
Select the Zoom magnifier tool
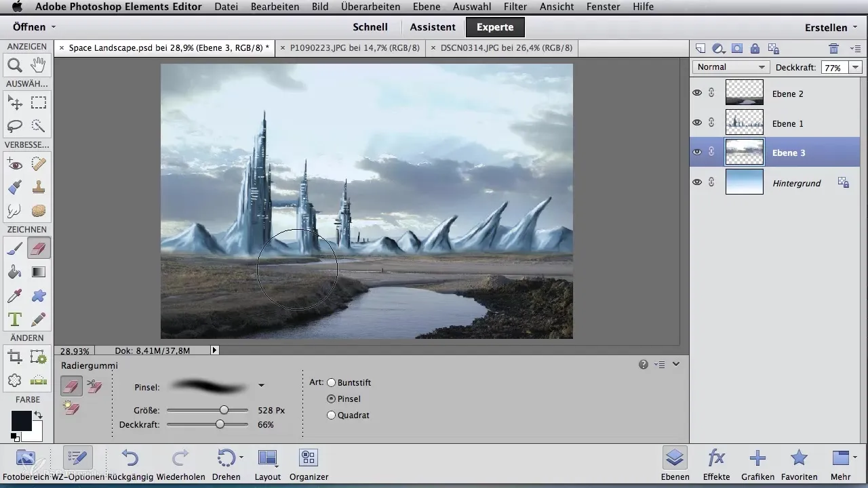(x=14, y=65)
